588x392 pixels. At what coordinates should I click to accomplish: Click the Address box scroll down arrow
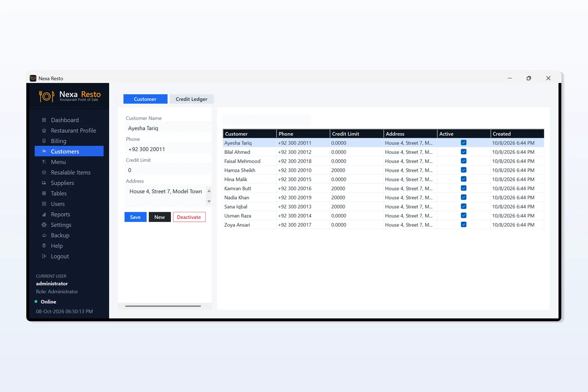[209, 201]
